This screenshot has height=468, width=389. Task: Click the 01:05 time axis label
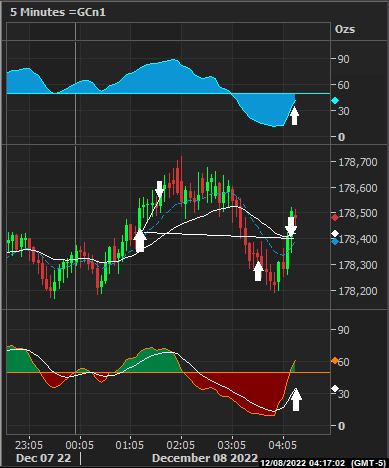(130, 445)
